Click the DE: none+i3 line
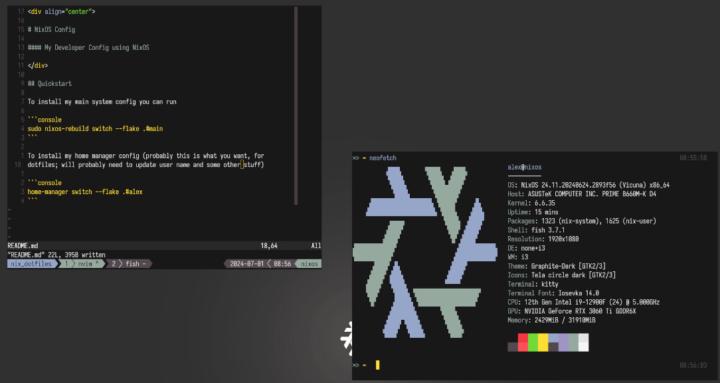The width and height of the screenshot is (720, 383). point(526,248)
